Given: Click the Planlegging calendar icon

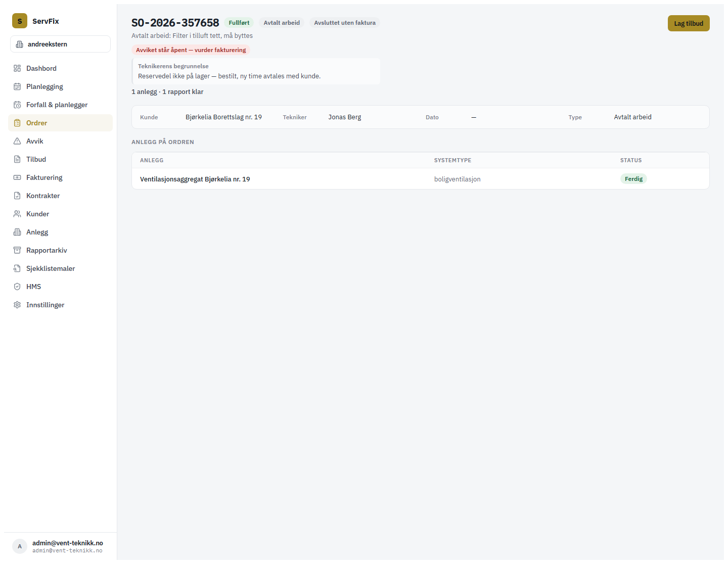Looking at the screenshot, I should point(17,86).
